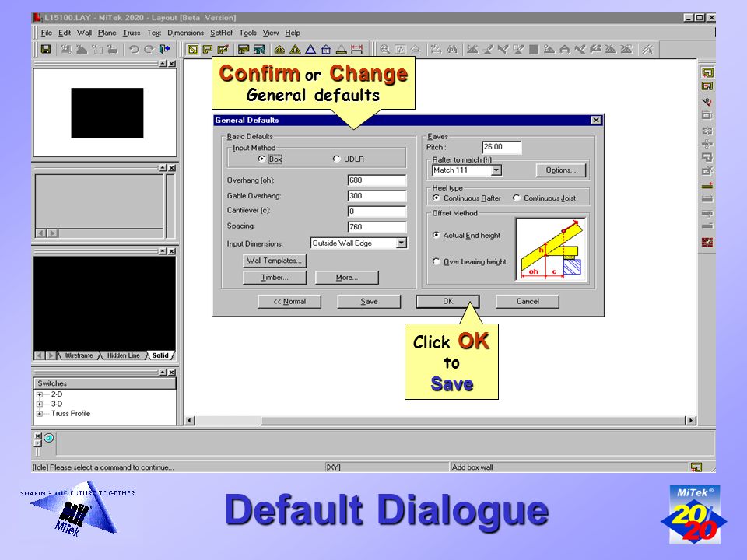Expand the 2-D switches tree node
747x560 pixels.
40,394
